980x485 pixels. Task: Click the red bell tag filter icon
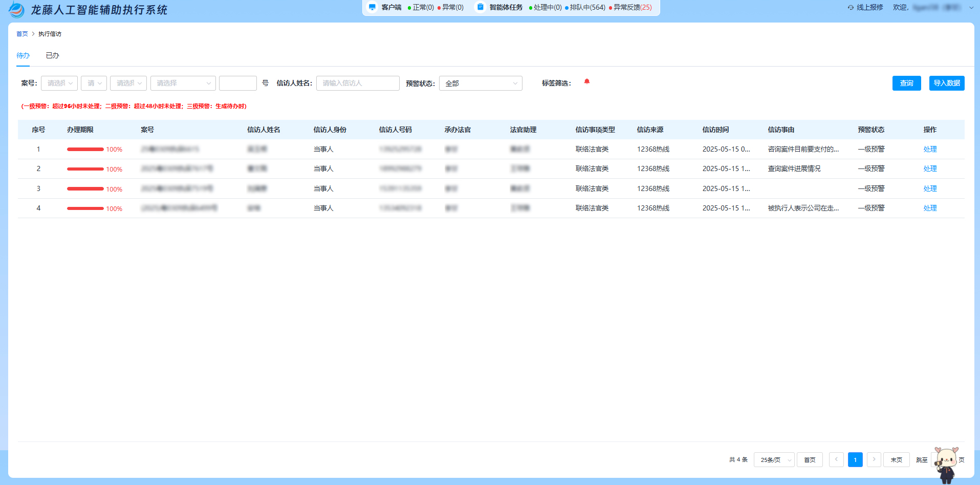point(587,82)
